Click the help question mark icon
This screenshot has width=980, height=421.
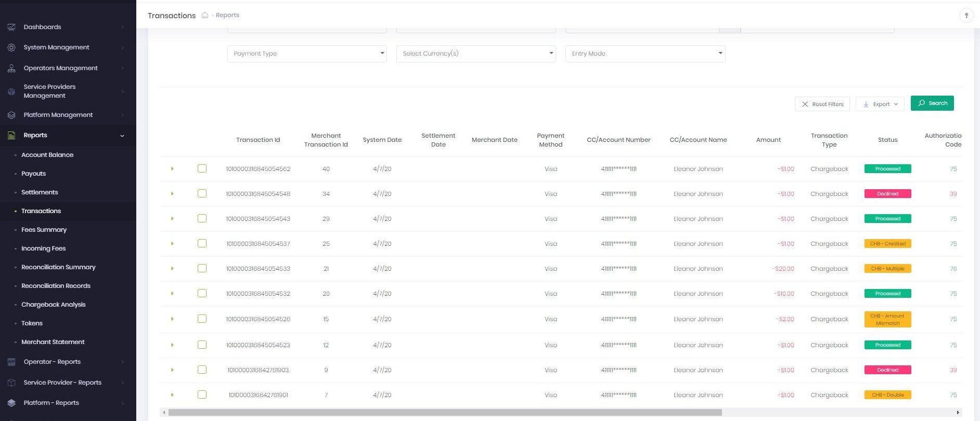(966, 16)
